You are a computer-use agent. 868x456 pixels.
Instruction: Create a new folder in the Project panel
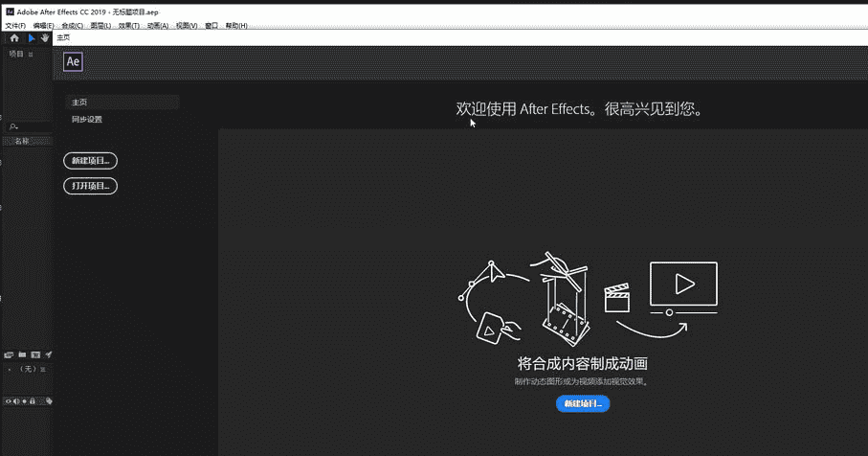point(22,354)
